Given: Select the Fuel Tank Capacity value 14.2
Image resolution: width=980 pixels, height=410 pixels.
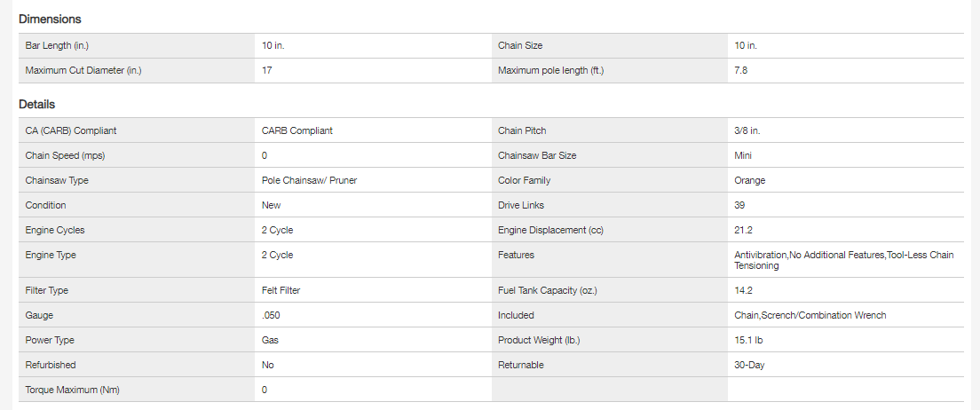Looking at the screenshot, I should point(743,290).
